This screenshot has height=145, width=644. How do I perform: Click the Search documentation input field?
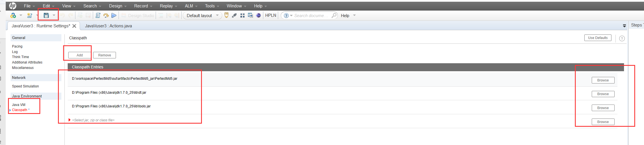[x=311, y=16]
